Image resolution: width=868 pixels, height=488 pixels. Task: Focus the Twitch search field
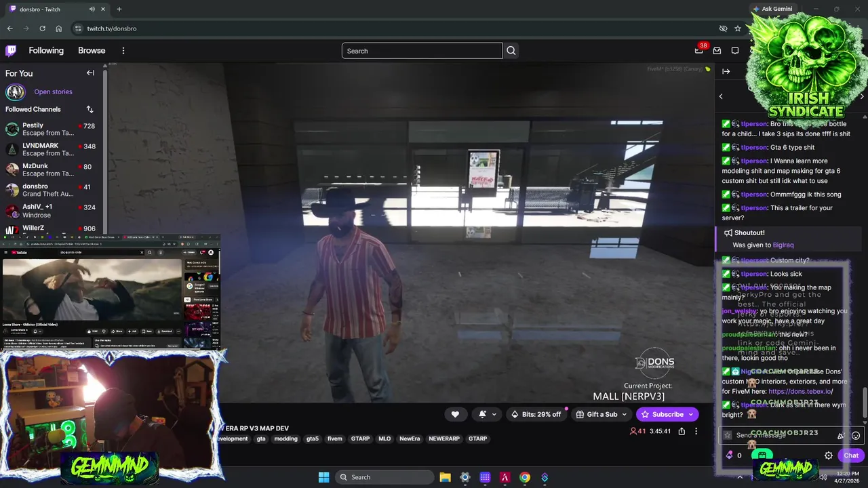point(422,51)
